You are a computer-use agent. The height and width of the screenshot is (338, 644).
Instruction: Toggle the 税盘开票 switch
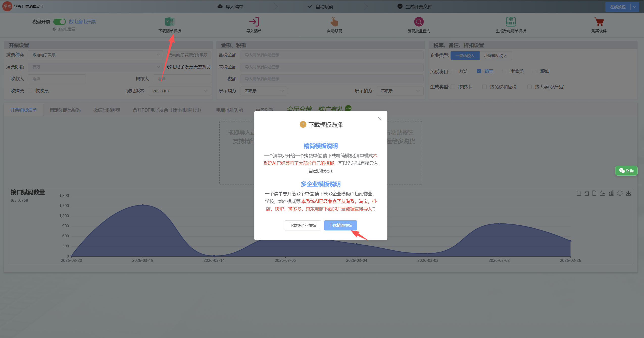tap(60, 22)
